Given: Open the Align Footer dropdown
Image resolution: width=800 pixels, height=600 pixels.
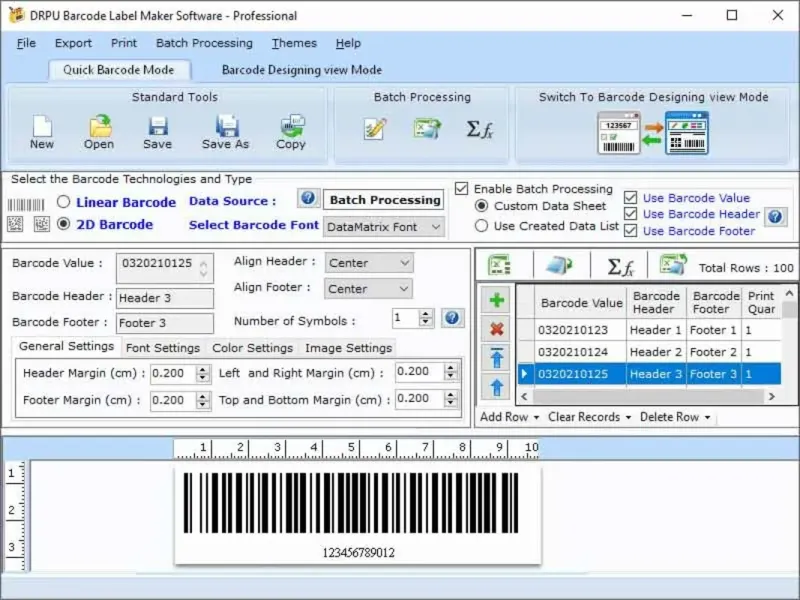Looking at the screenshot, I should tap(368, 289).
